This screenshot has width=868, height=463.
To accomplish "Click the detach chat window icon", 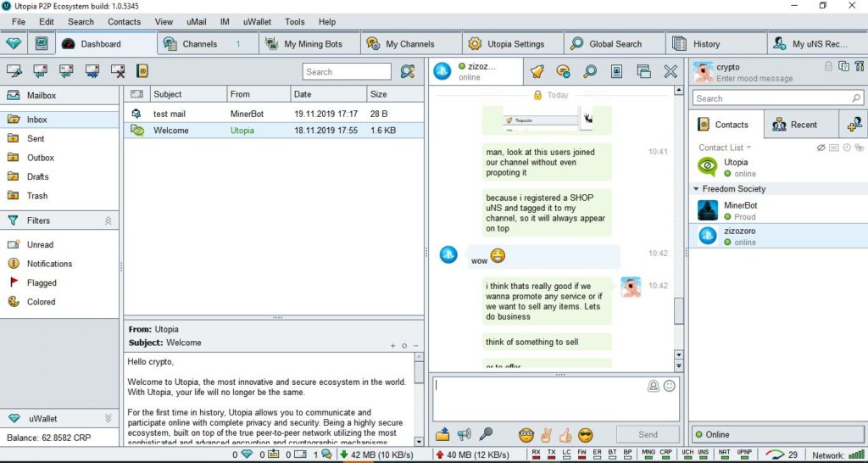I will coord(643,71).
